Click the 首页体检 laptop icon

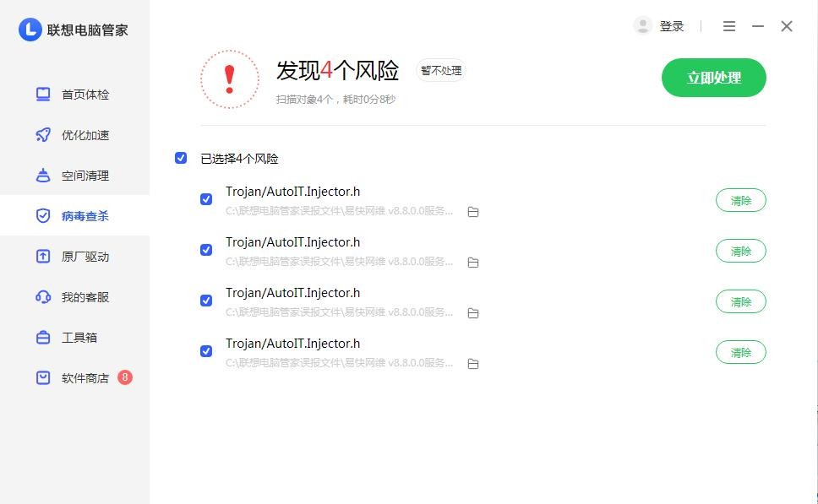pos(43,95)
